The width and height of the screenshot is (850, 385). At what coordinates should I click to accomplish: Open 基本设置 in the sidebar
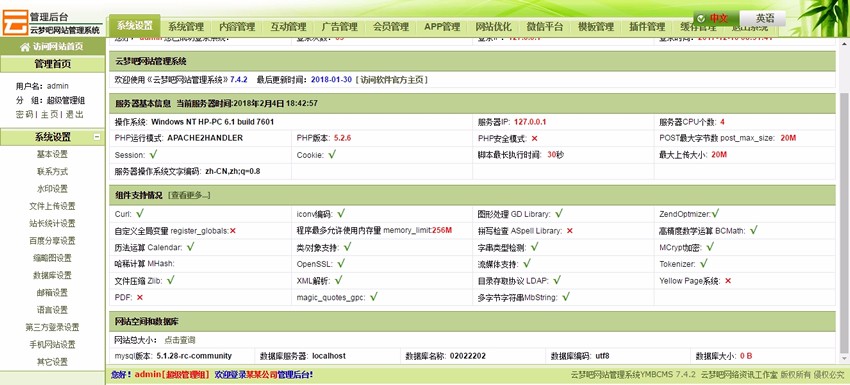click(52, 155)
